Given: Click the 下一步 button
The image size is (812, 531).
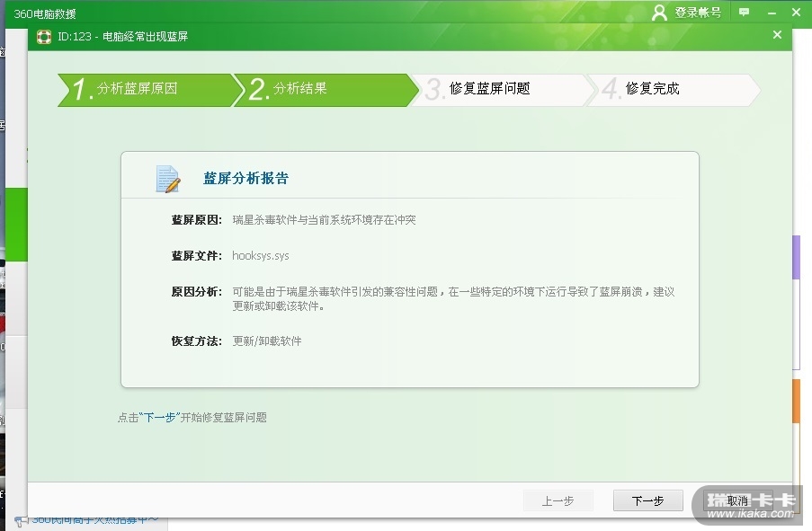Looking at the screenshot, I should (x=647, y=500).
